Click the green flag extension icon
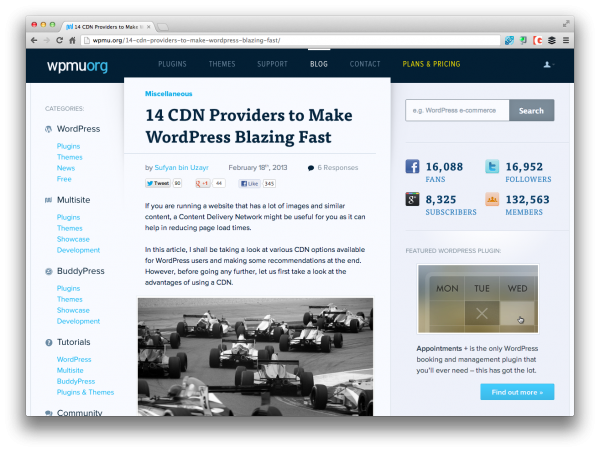Image resolution: width=600 pixels, height=452 pixels. [523, 40]
